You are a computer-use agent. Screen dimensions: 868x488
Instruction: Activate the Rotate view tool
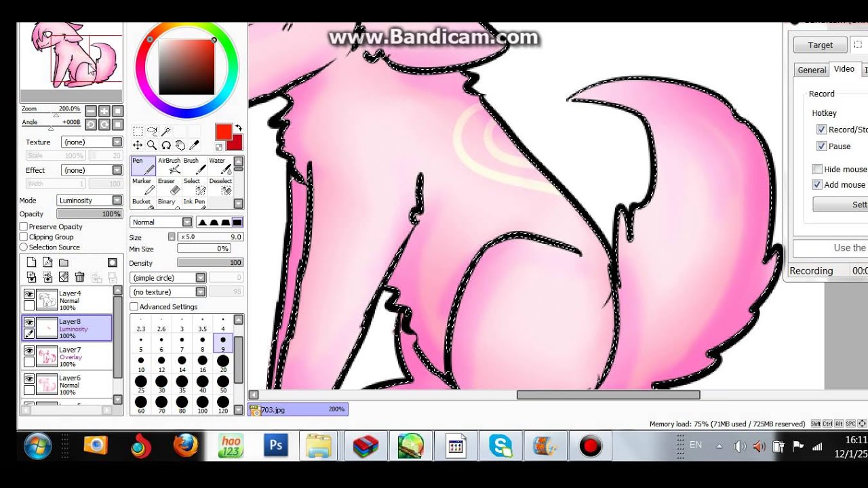pyautogui.click(x=166, y=145)
